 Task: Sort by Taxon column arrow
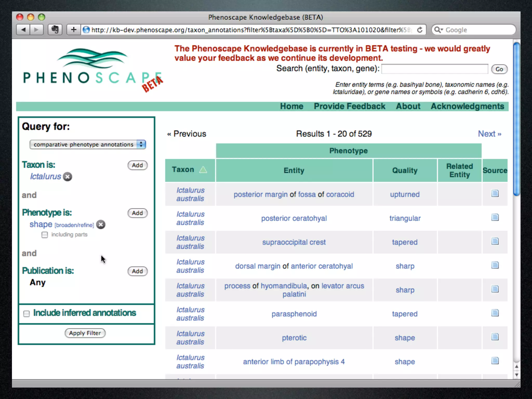pos(203,170)
